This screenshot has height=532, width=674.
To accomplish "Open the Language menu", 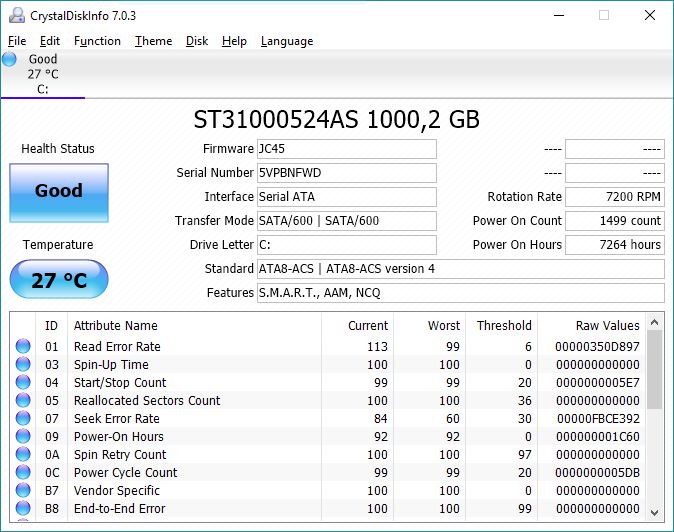I will [x=287, y=41].
